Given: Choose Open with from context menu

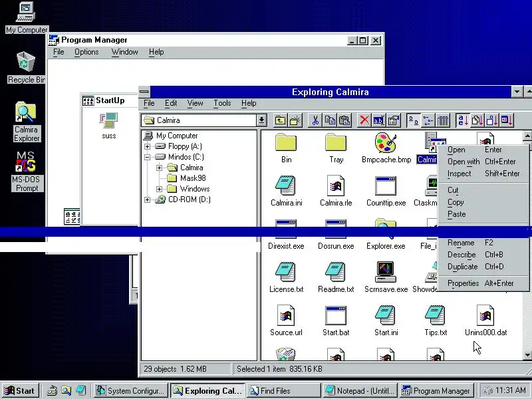Looking at the screenshot, I should 483,162.
